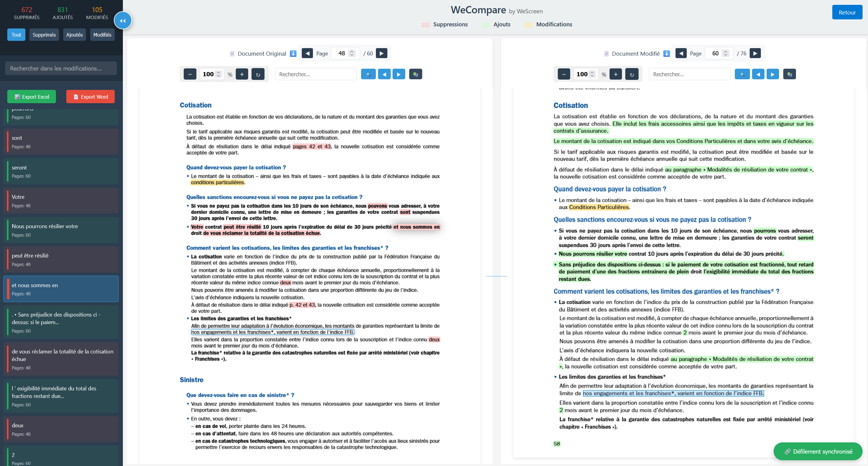Toggle highlight colors icon in original toolbar
Image resolution: width=868 pixels, height=466 pixels.
click(x=416, y=74)
